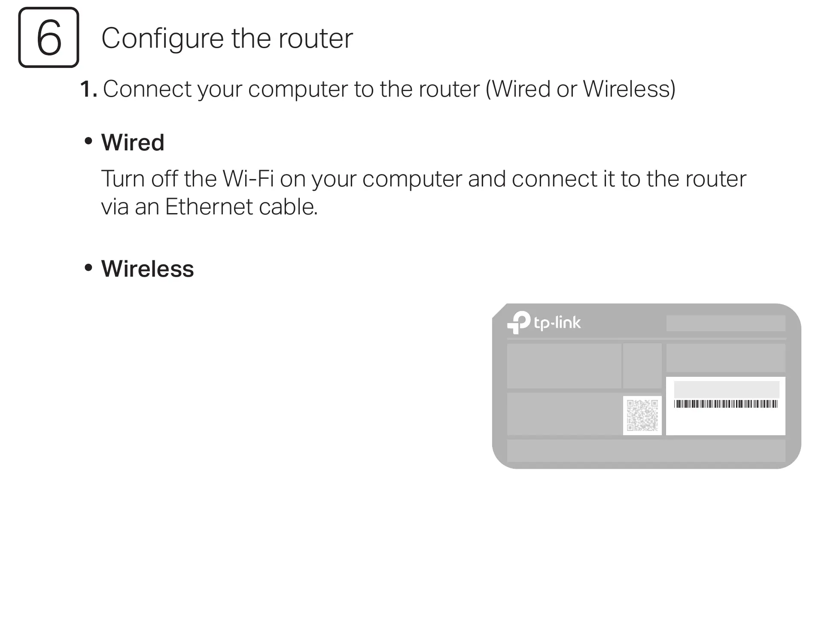The image size is (840, 635).
Task: Select the "Configure the router" heading
Action: pyautogui.click(x=227, y=38)
